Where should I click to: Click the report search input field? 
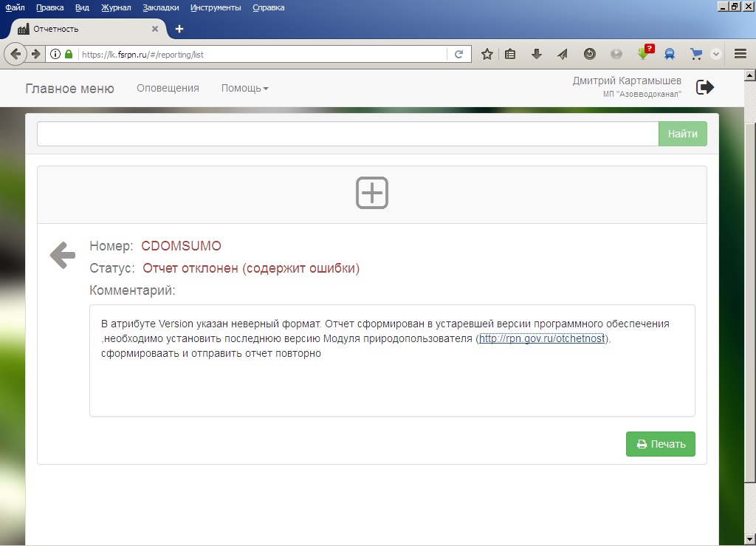coord(347,134)
